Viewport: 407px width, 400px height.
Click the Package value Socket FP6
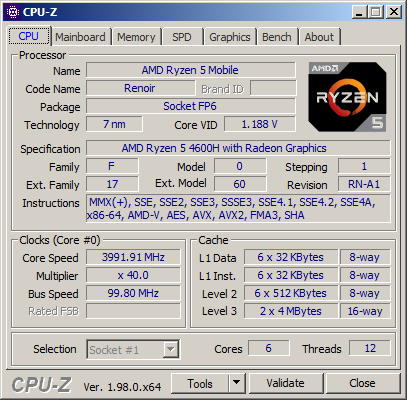coord(191,106)
